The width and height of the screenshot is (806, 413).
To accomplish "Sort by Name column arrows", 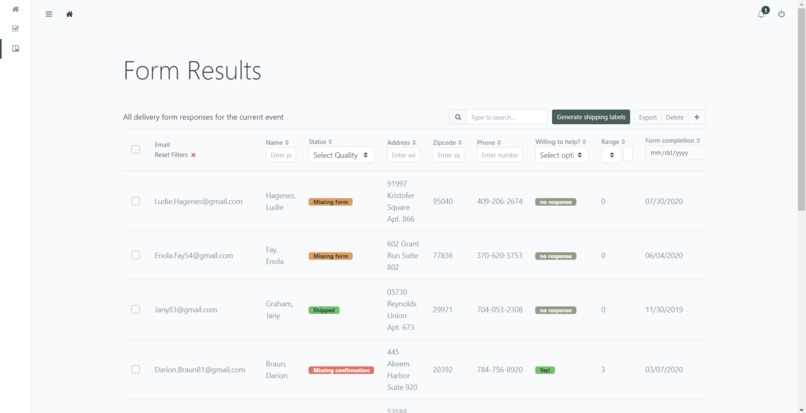I will pos(287,142).
